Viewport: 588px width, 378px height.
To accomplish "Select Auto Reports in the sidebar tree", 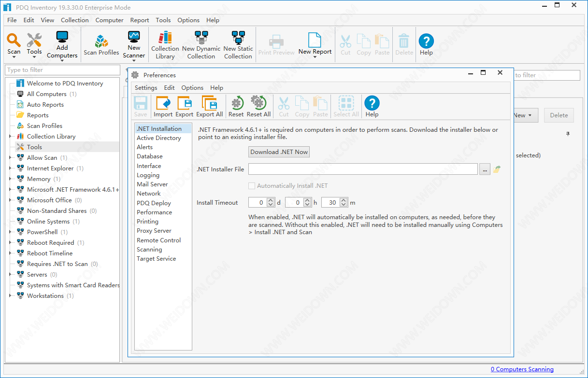I will coord(45,105).
